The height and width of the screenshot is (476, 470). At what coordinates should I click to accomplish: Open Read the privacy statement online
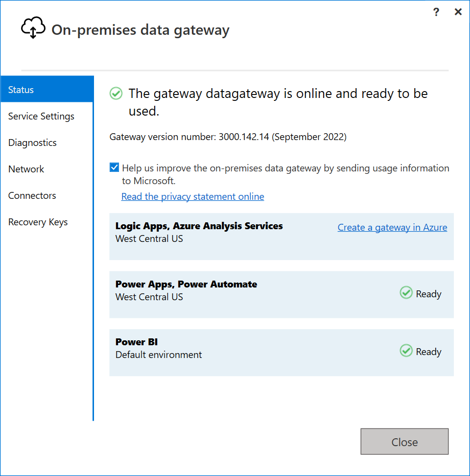coord(192,196)
